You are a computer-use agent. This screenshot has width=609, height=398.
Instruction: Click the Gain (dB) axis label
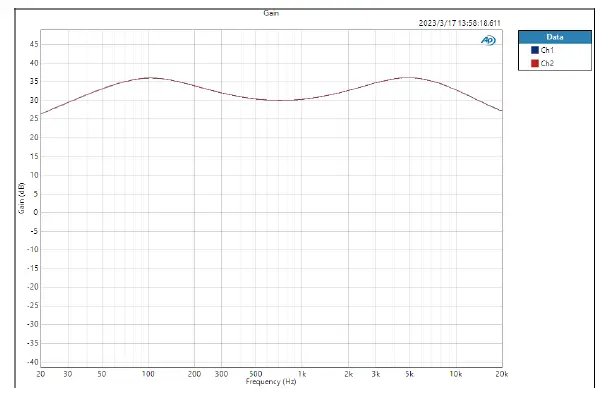21,198
